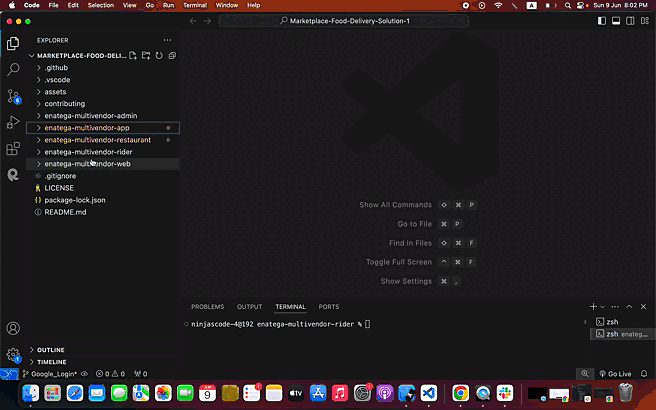The image size is (656, 410).
Task: Expand the OUTLINE section
Action: tap(51, 350)
